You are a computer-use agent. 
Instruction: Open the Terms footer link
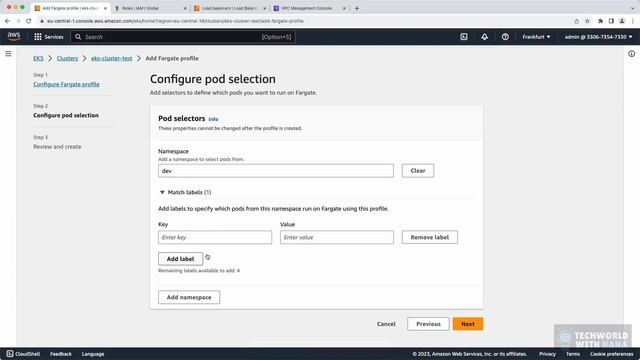(x=573, y=354)
